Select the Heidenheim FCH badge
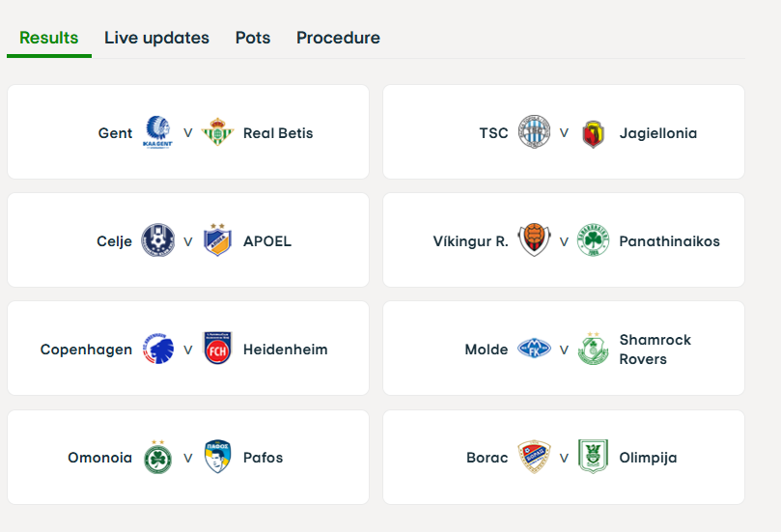 (x=217, y=349)
